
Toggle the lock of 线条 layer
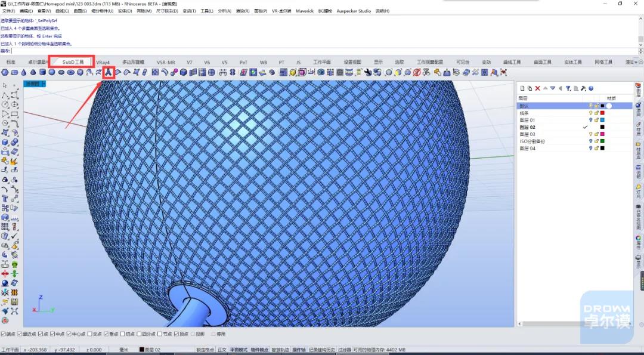click(x=597, y=113)
